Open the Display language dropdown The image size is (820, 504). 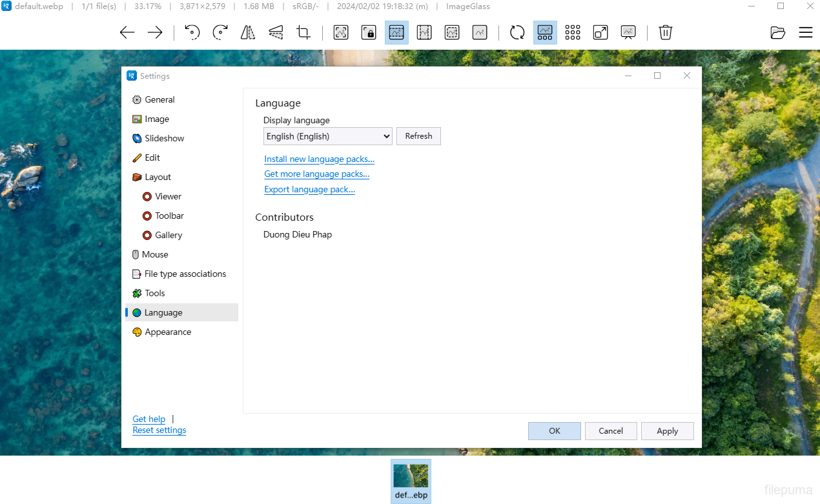327,136
